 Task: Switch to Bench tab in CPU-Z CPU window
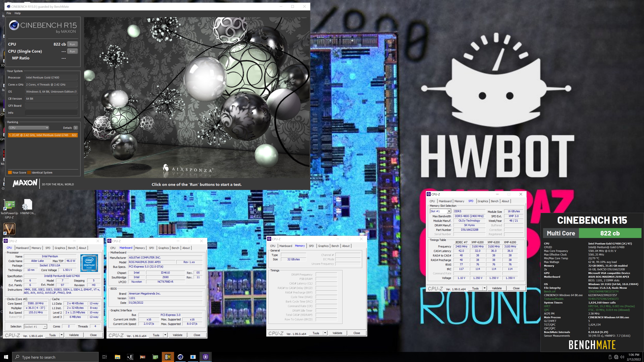coord(72,248)
